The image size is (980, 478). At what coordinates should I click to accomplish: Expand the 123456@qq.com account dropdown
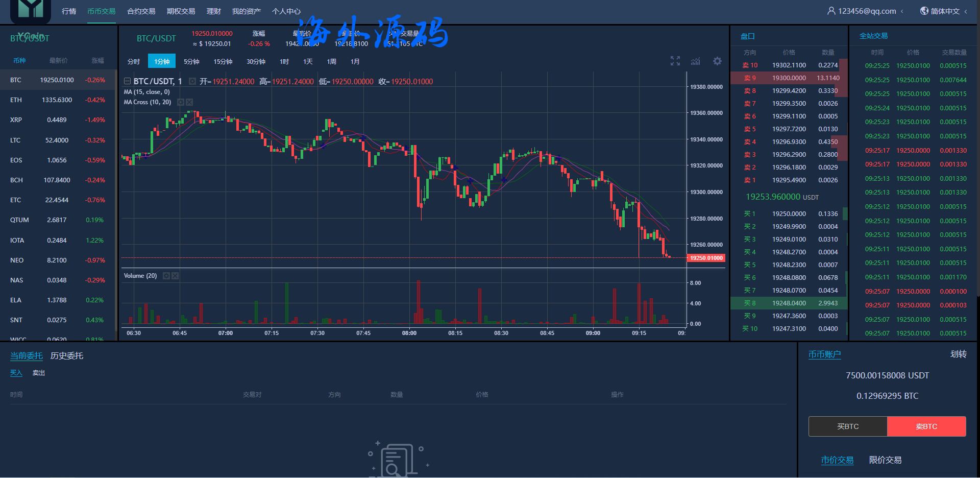click(902, 11)
